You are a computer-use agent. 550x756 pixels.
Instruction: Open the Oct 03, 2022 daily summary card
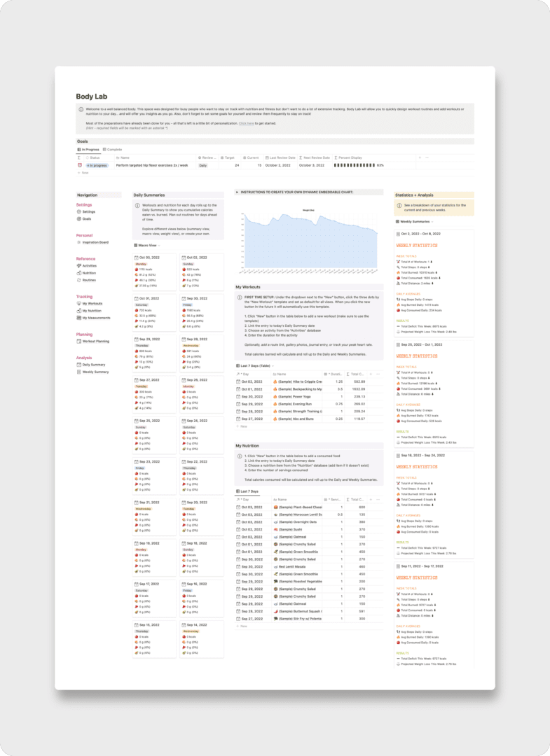tap(155, 258)
